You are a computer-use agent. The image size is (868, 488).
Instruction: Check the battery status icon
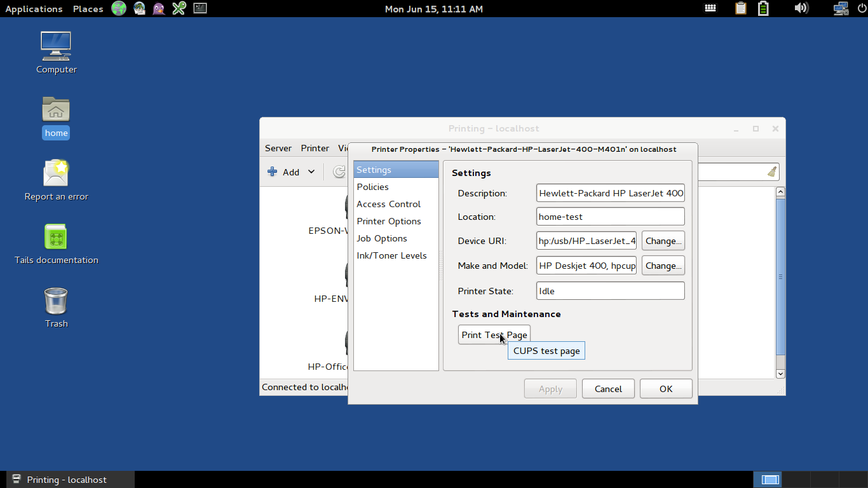pos(763,8)
